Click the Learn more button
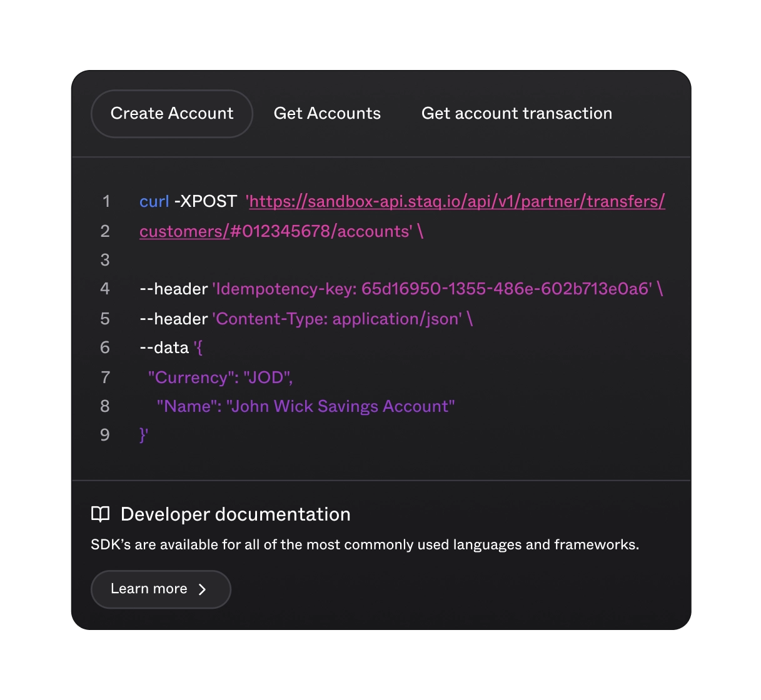The height and width of the screenshot is (700, 761). click(160, 589)
